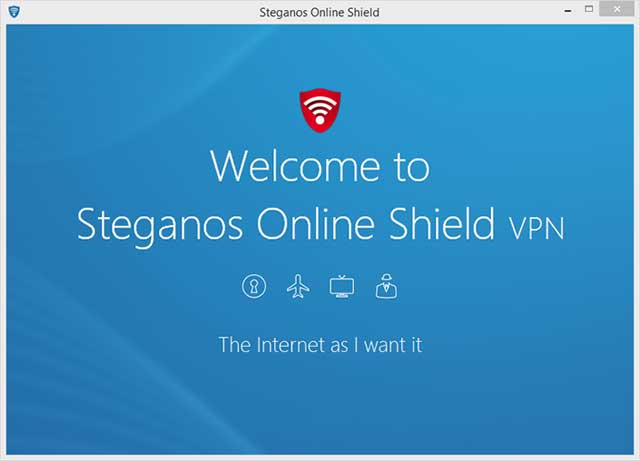
Task: Click the window title text in the title bar
Action: [x=319, y=12]
